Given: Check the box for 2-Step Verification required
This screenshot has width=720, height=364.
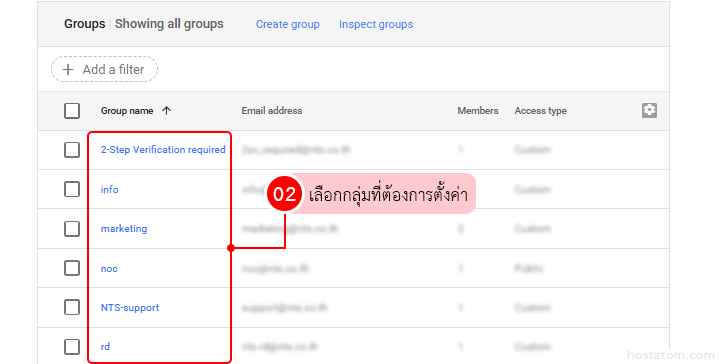Looking at the screenshot, I should pyautogui.click(x=72, y=150).
